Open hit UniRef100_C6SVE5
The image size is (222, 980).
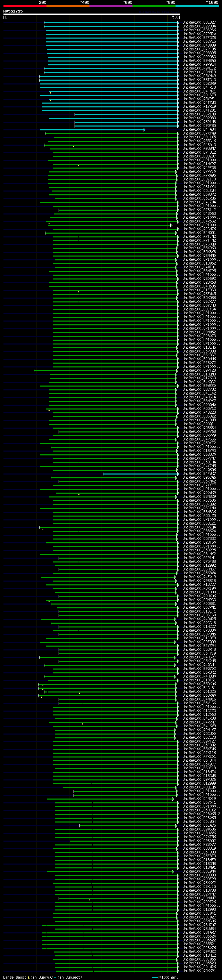pyautogui.click(x=199, y=41)
